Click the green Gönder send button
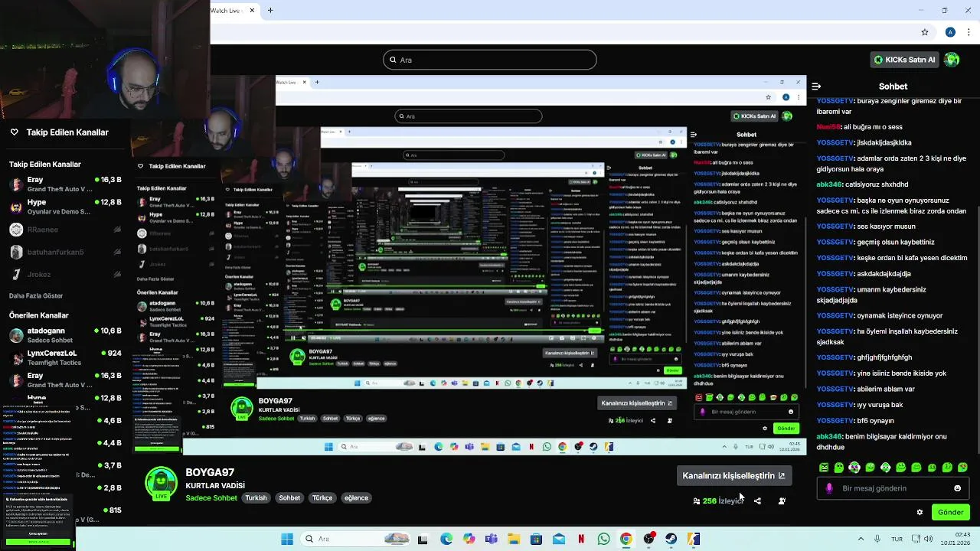The height and width of the screenshot is (551, 980). coord(950,513)
